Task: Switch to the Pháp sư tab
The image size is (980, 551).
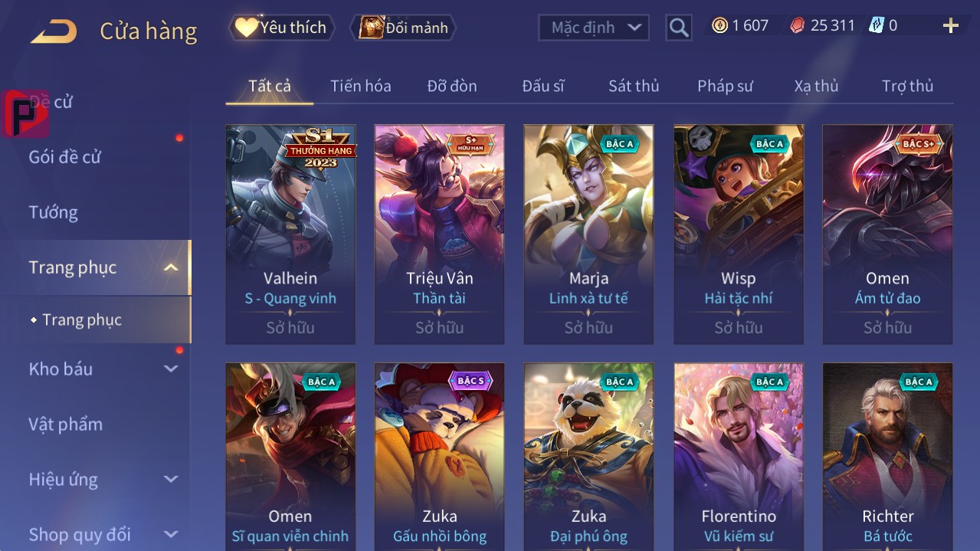Action: pos(725,86)
